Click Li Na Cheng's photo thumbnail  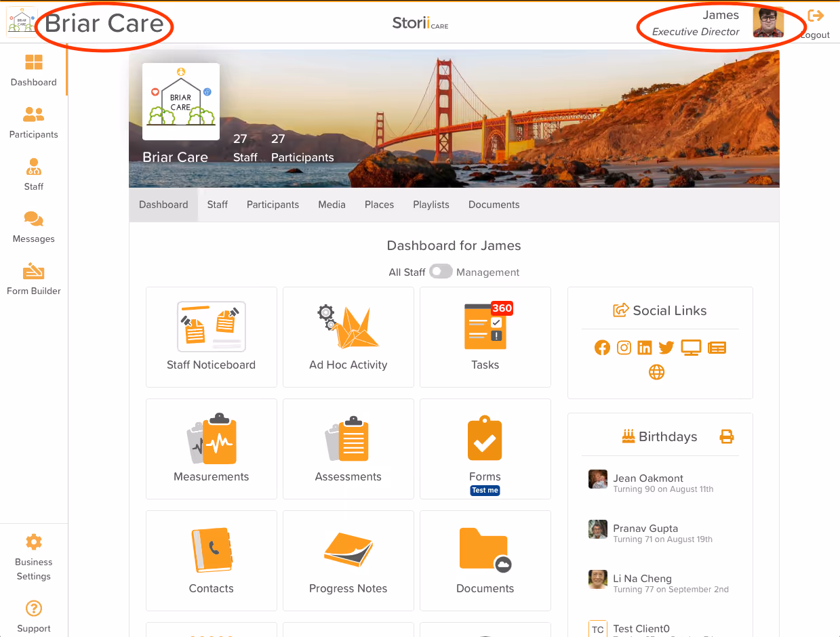598,579
